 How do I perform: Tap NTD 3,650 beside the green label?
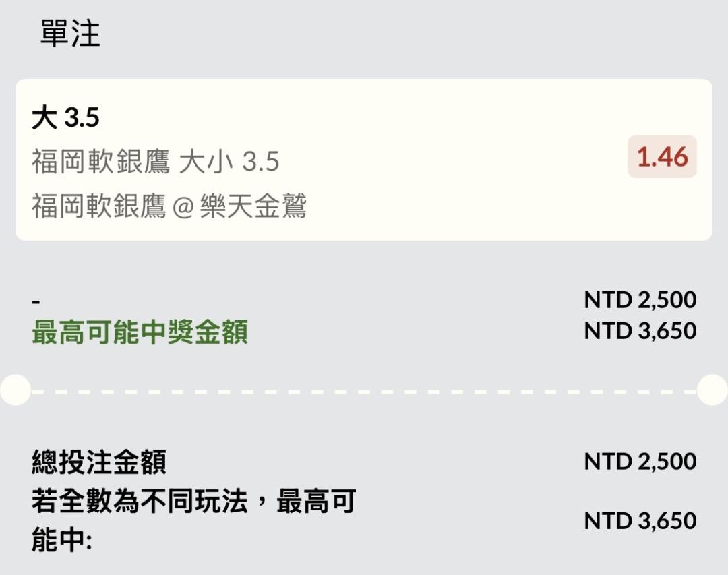(x=640, y=331)
